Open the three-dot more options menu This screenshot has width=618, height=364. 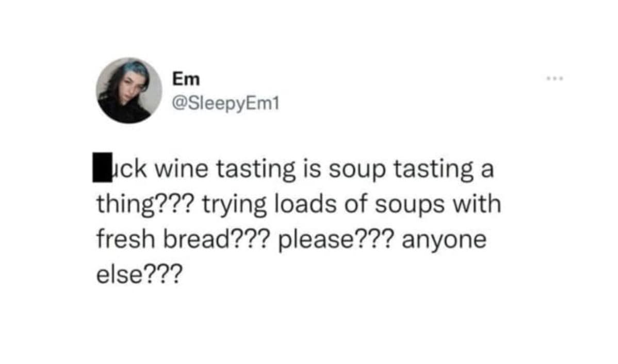[x=555, y=79]
